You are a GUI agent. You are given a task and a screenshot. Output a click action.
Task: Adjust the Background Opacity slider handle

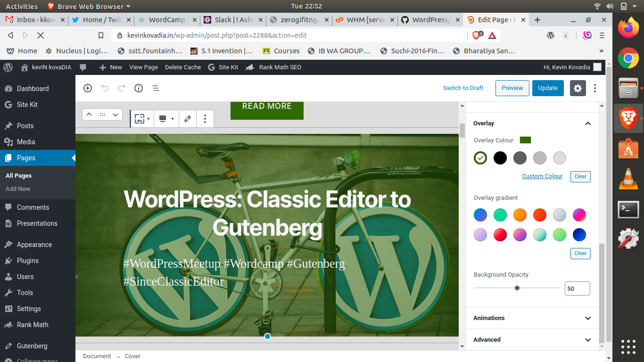(517, 288)
